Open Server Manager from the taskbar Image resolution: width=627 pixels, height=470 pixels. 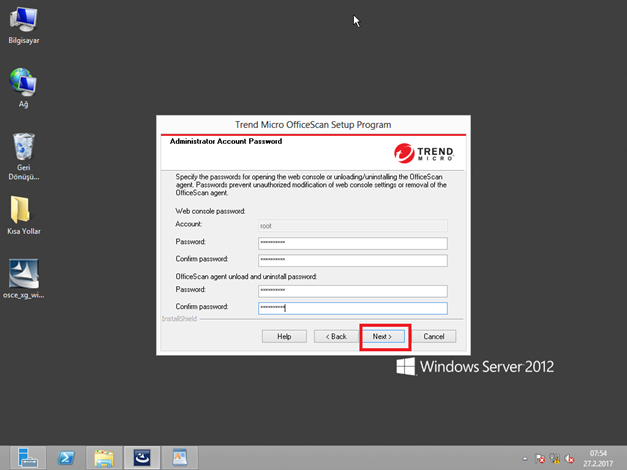pos(28,458)
